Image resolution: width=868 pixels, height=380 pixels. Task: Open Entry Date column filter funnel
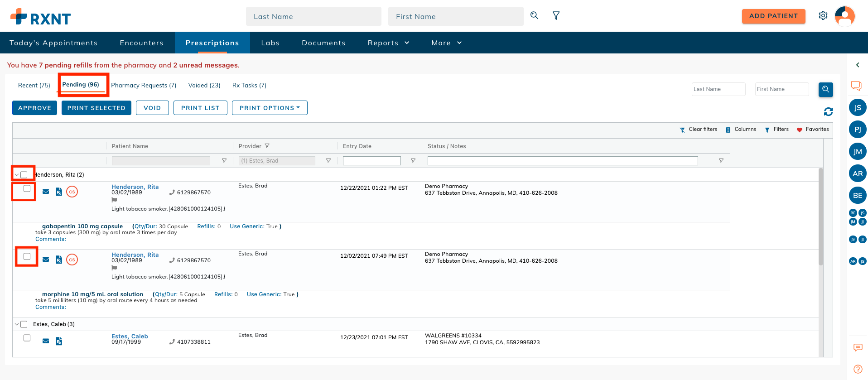(x=413, y=161)
